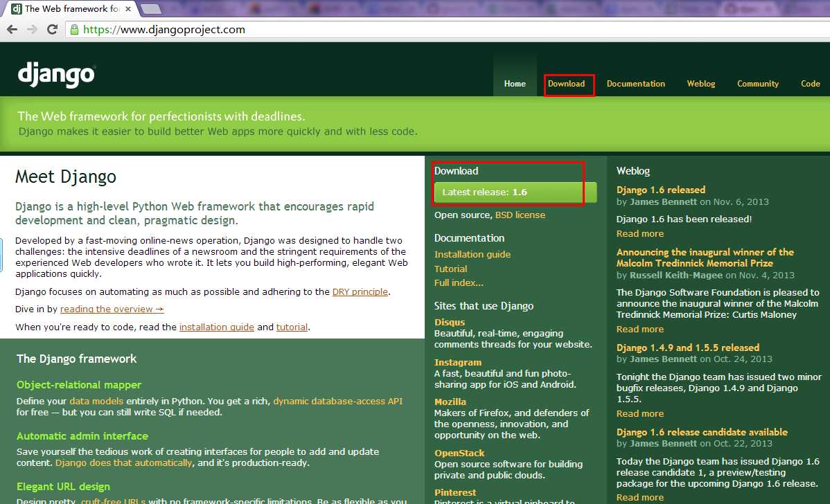Open Django 1.4.9 and 1.5.5 released post

pos(687,348)
